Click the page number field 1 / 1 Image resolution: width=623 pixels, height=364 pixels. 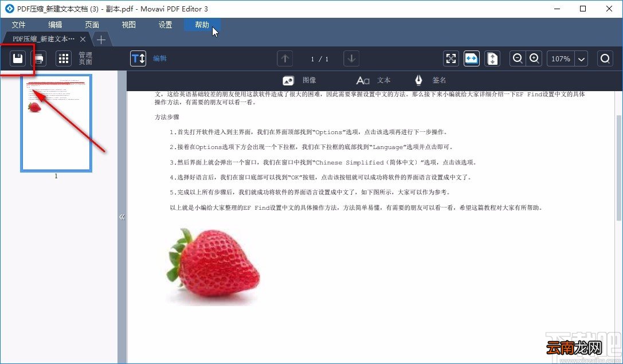point(319,59)
